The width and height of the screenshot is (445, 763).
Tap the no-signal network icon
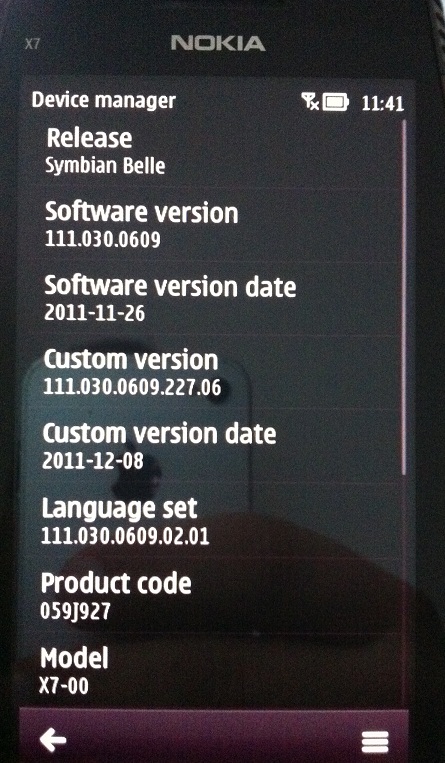(310, 102)
